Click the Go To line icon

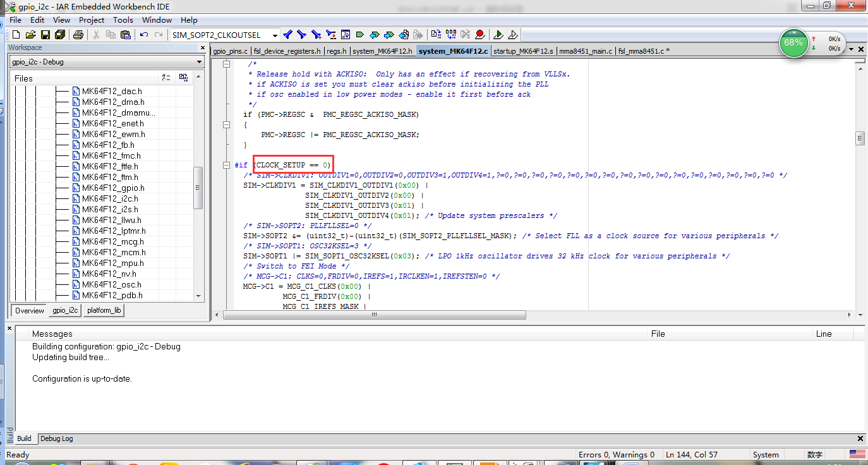[345, 35]
